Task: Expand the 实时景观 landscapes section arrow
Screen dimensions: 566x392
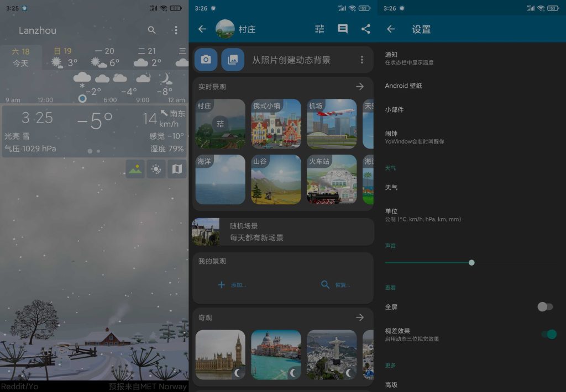Action: [x=360, y=86]
